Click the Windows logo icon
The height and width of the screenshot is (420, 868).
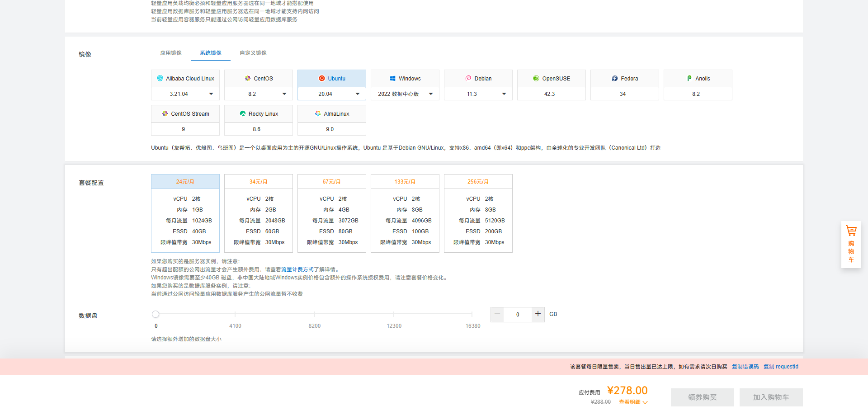(x=393, y=78)
